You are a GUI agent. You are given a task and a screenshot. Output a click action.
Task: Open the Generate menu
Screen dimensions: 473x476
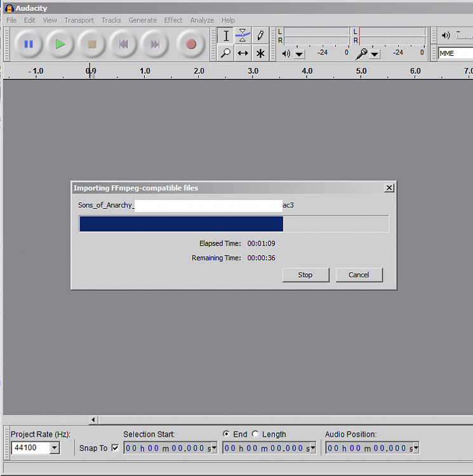click(142, 20)
